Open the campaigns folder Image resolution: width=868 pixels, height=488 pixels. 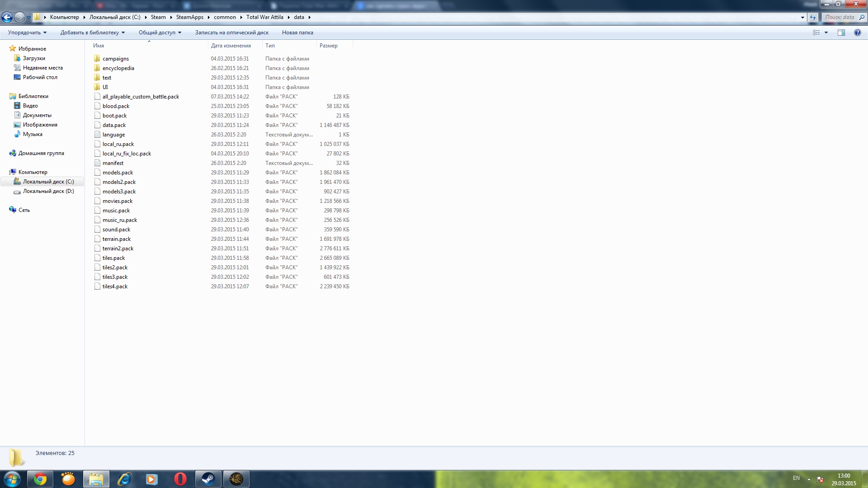point(116,58)
